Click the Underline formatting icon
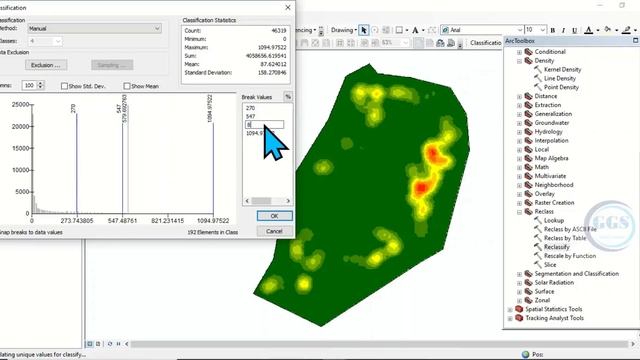This screenshot has width=640, height=360. 574,30
